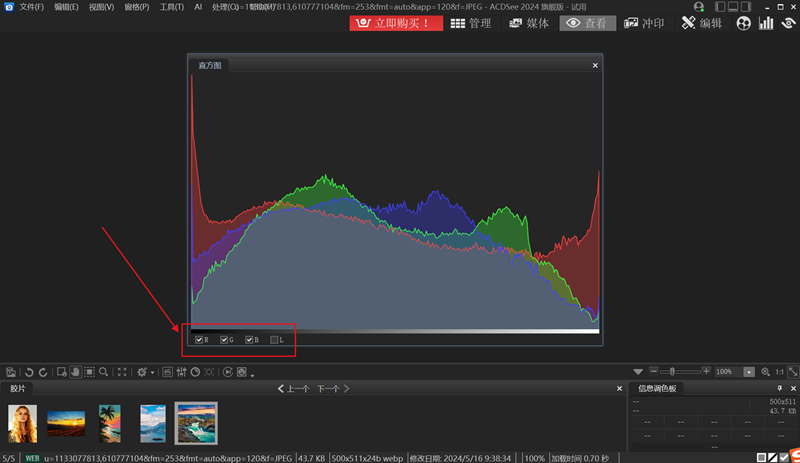Open the statistics bar chart mode
Screen dimensions: 800x463
coord(766,23)
